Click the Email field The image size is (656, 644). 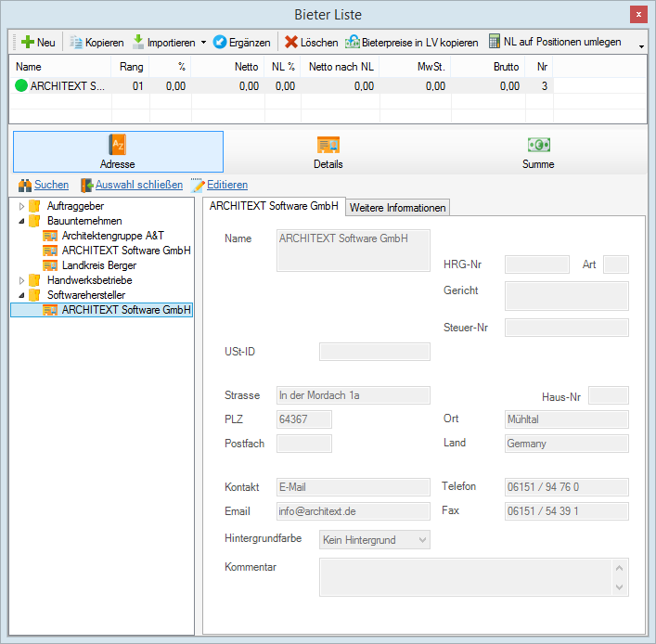click(x=354, y=511)
